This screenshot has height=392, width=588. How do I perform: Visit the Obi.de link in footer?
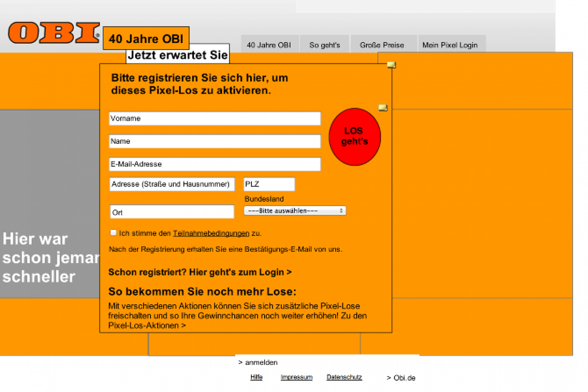(x=401, y=378)
